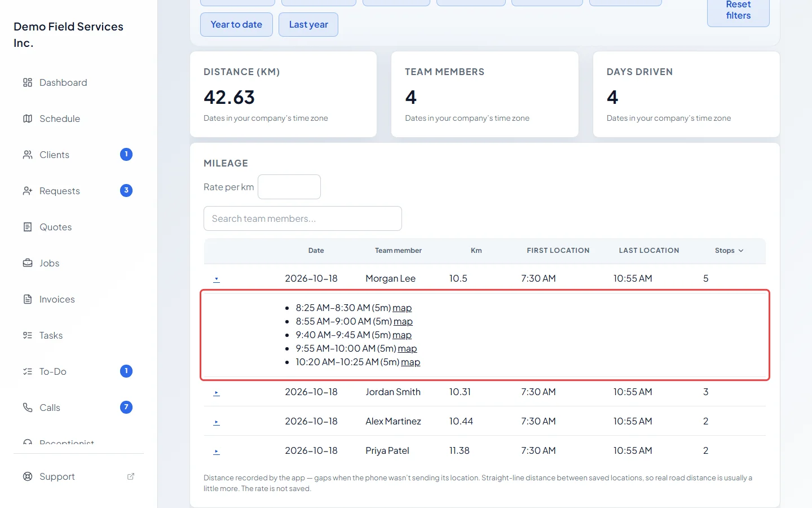Screen dimensions: 812x508
Task: Click the Invoices file icon
Action: [x=27, y=299]
